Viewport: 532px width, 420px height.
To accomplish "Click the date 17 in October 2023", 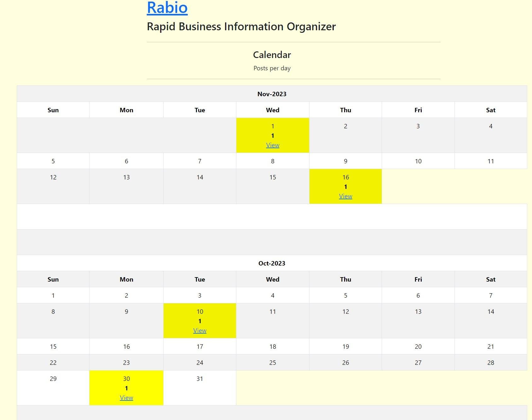I will click(200, 347).
